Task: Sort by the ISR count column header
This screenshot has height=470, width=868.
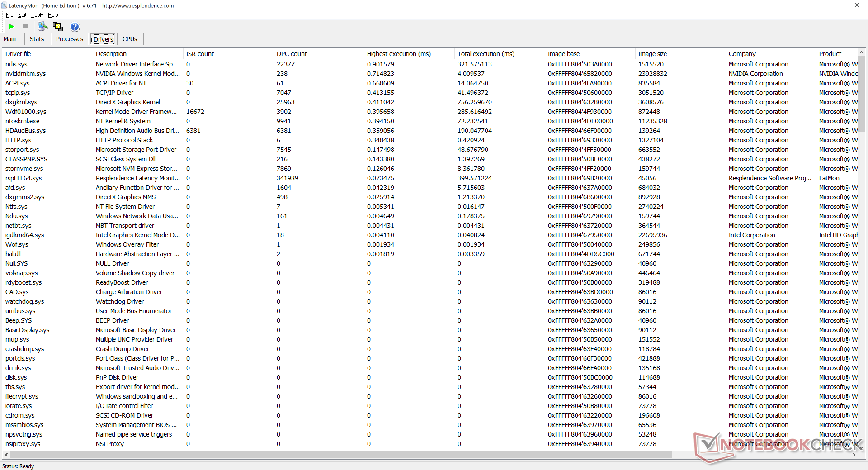Action: point(228,54)
